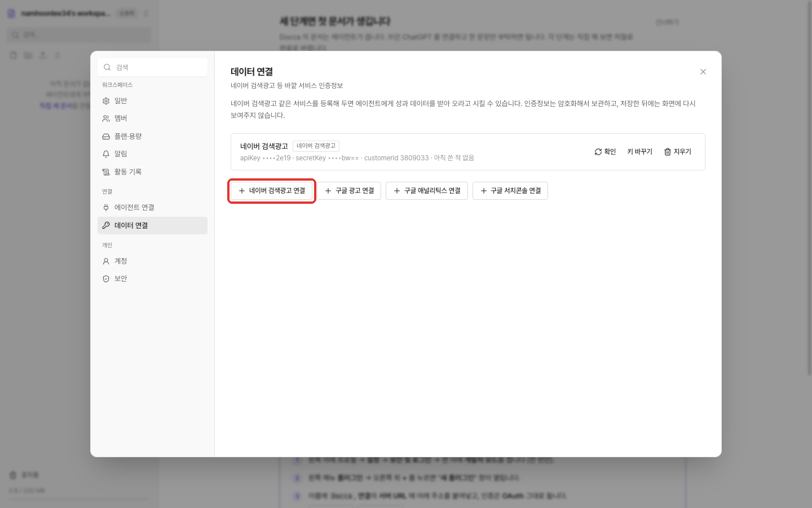Click the 네이버 검색광고 credential name
The width and height of the screenshot is (812, 508).
(x=264, y=146)
